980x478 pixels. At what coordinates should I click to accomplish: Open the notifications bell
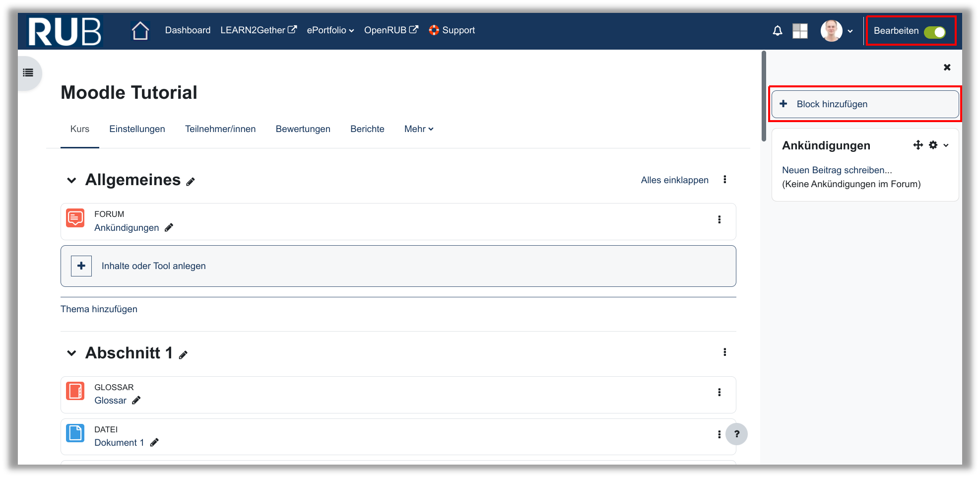tap(777, 31)
